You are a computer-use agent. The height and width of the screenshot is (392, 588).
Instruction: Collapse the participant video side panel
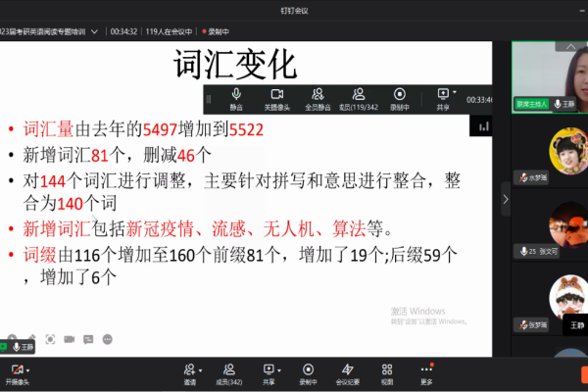506,198
